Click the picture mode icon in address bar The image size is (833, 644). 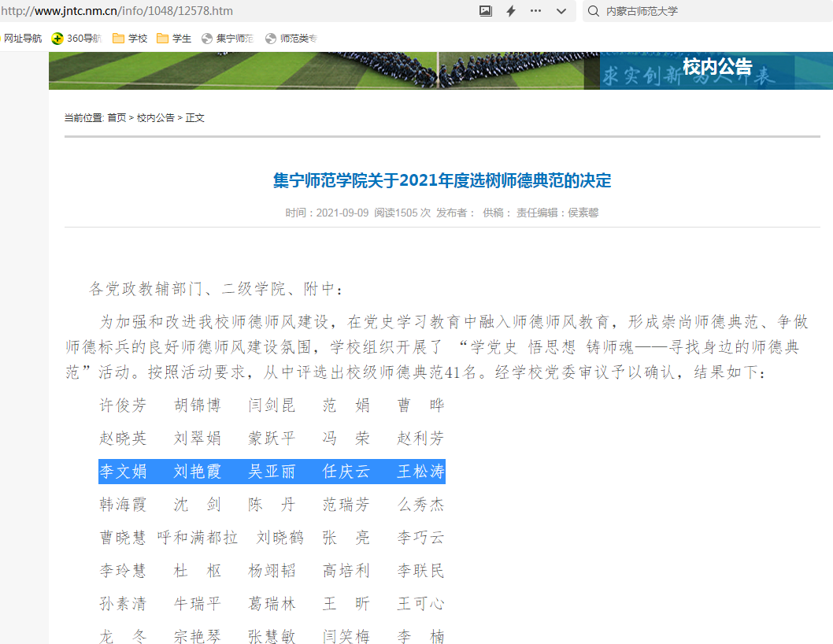click(x=486, y=11)
